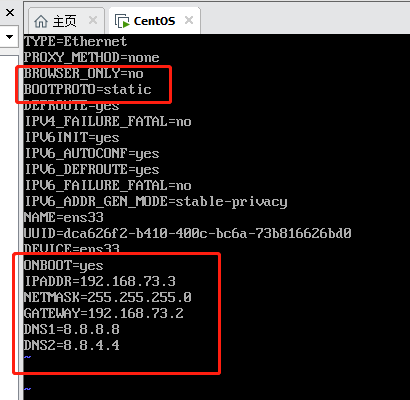This screenshot has width=410, height=400.
Task: Click the home icon on 主页 tab
Action: pyautogui.click(x=41, y=21)
